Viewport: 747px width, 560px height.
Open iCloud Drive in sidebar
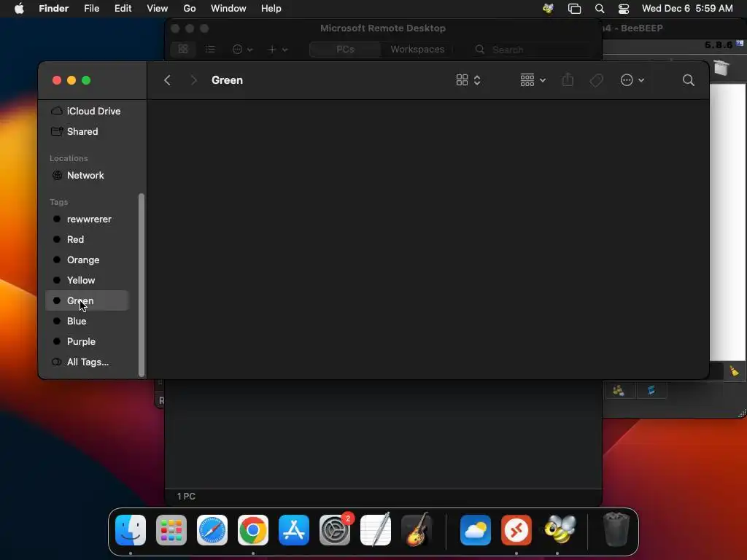(87, 111)
